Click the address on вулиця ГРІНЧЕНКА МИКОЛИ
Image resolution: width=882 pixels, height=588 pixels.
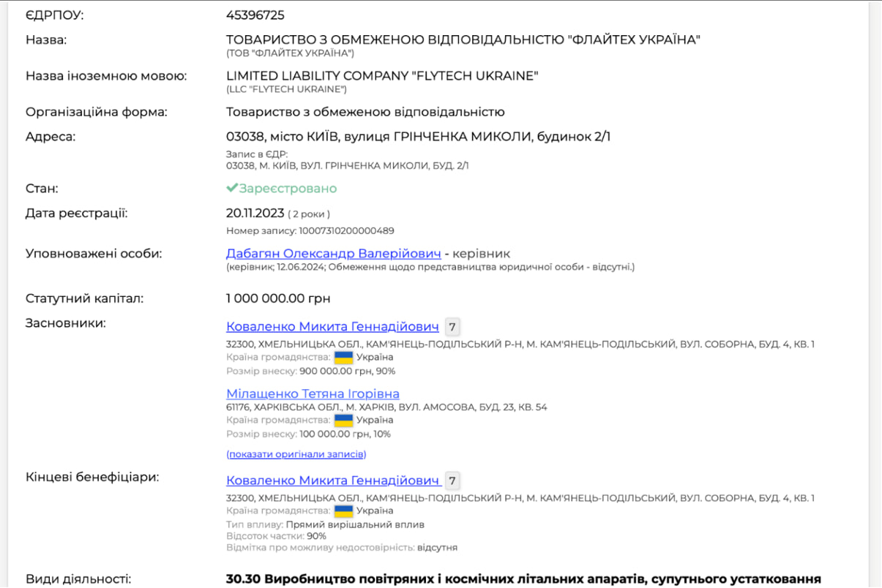[x=418, y=137]
